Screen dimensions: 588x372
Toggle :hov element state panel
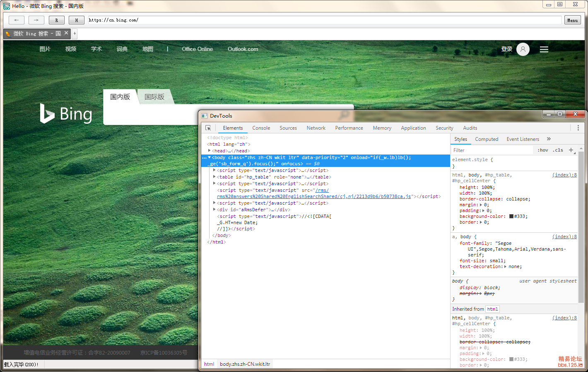[x=543, y=150]
